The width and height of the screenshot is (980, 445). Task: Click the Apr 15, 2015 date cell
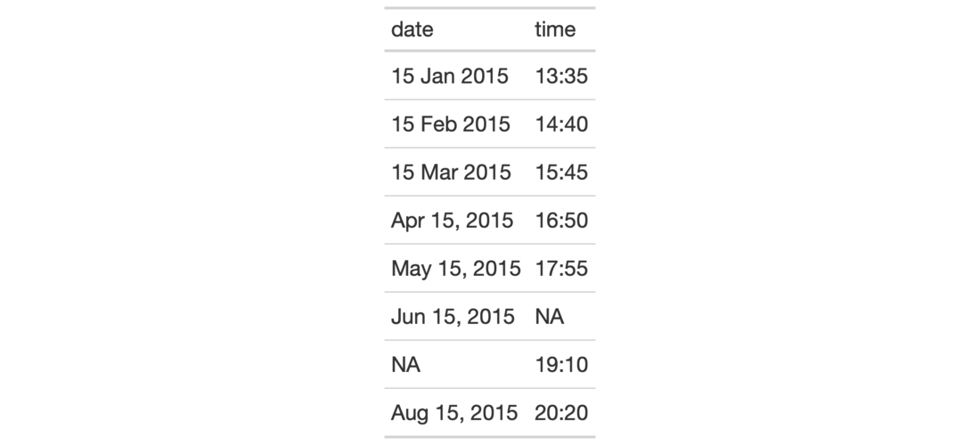[x=452, y=220]
